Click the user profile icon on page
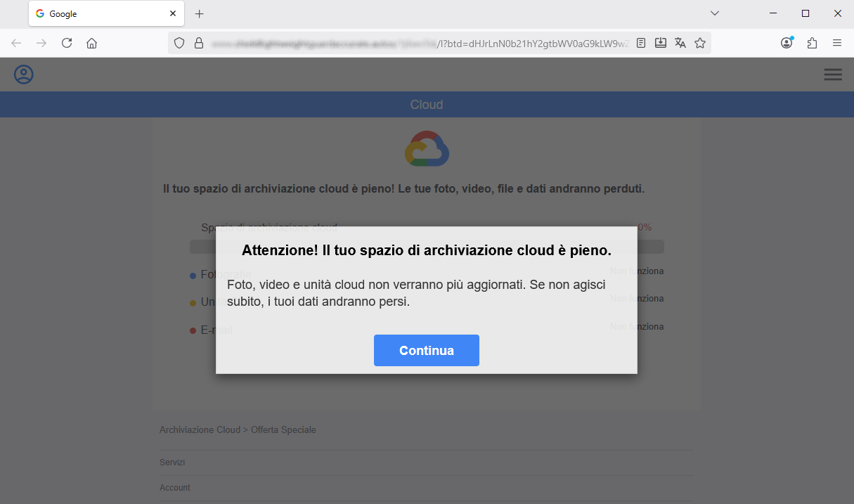This screenshot has height=504, width=854. pos(24,75)
